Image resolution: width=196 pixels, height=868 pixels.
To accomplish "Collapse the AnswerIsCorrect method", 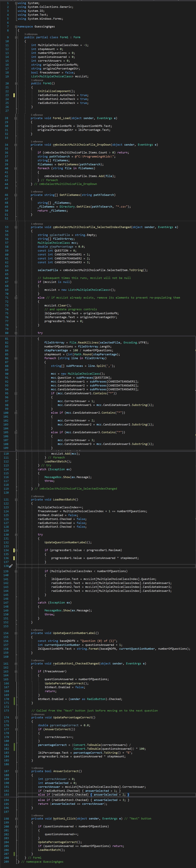I will point(16,771).
